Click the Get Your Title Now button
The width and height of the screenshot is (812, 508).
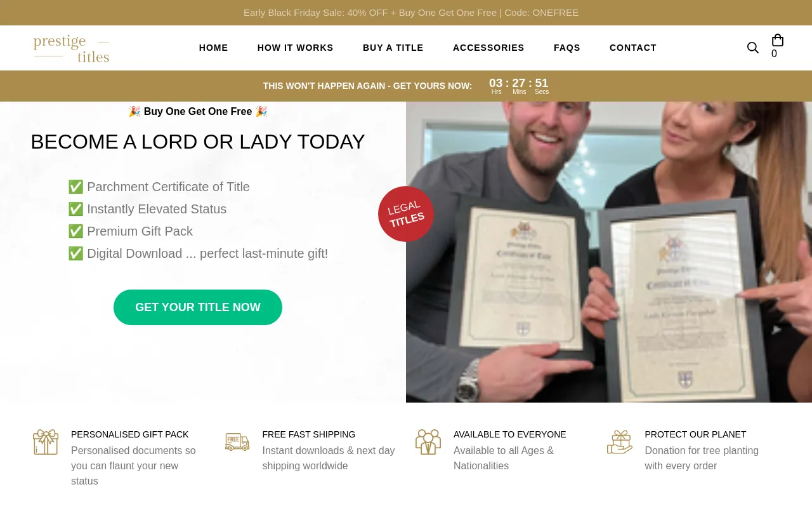coord(198,307)
